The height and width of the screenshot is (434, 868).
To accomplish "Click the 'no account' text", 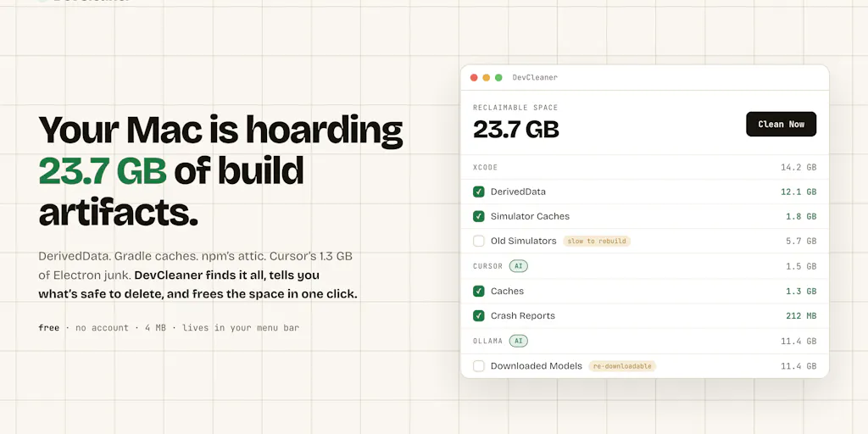I will point(102,328).
